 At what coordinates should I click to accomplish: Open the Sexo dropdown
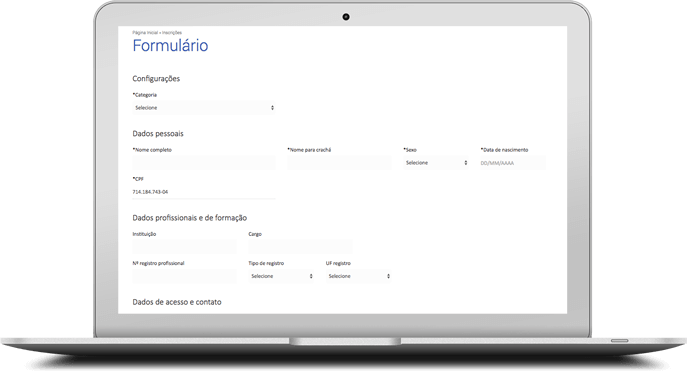click(x=436, y=163)
